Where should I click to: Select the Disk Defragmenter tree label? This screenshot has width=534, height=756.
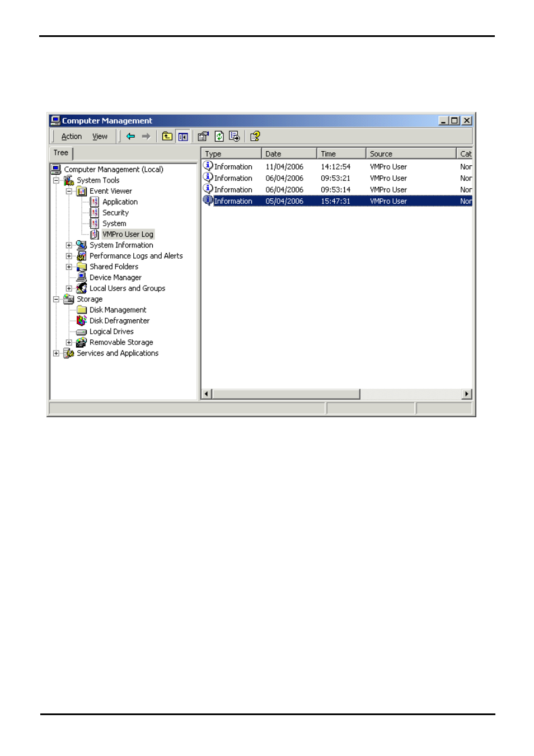click(119, 321)
